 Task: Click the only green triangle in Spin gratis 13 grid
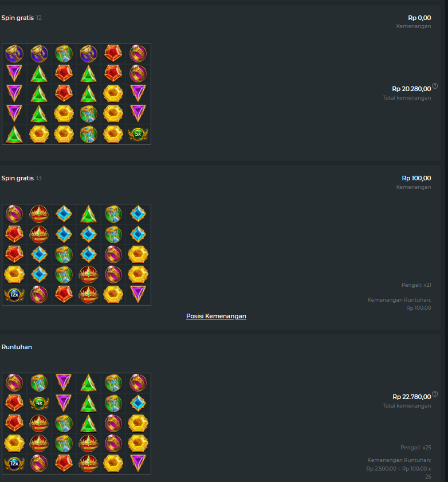point(89,214)
